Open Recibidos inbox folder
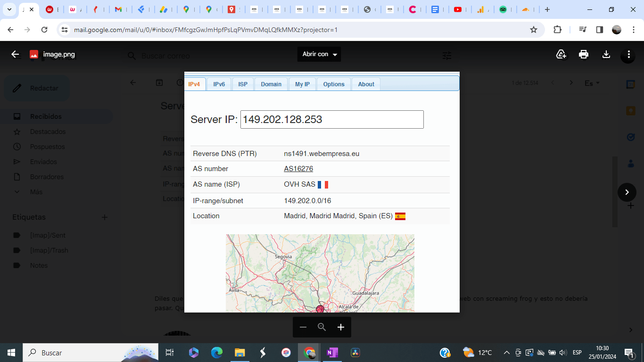Image resolution: width=644 pixels, height=362 pixels. click(x=57, y=116)
